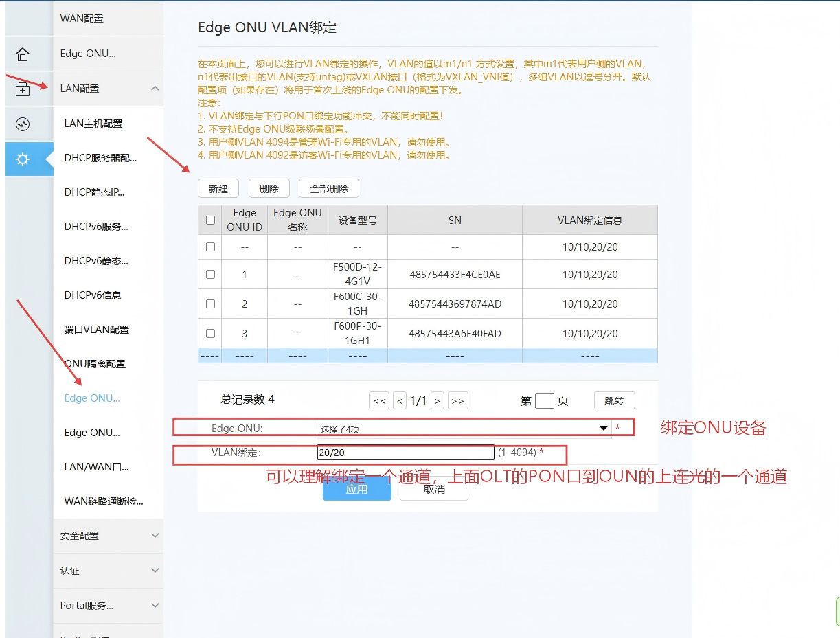Open the medical kit maintenance icon
Image resolution: width=840 pixels, height=638 pixels.
point(23,89)
